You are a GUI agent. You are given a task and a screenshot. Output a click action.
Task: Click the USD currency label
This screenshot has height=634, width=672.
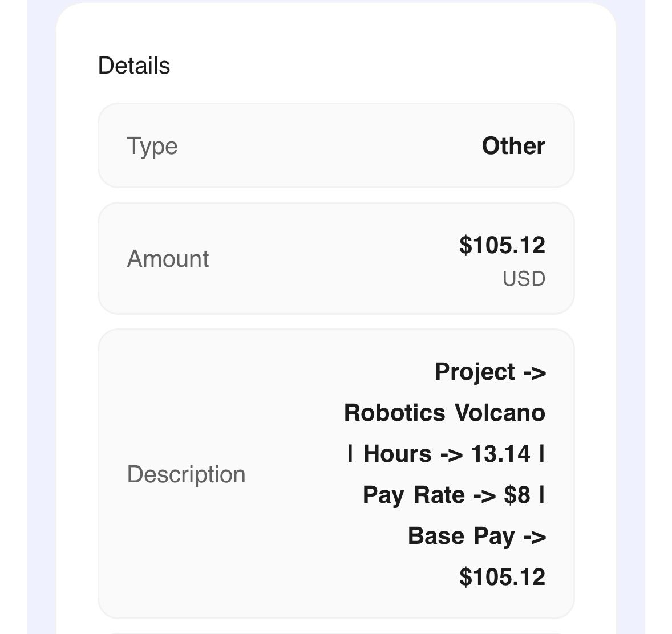click(x=523, y=279)
